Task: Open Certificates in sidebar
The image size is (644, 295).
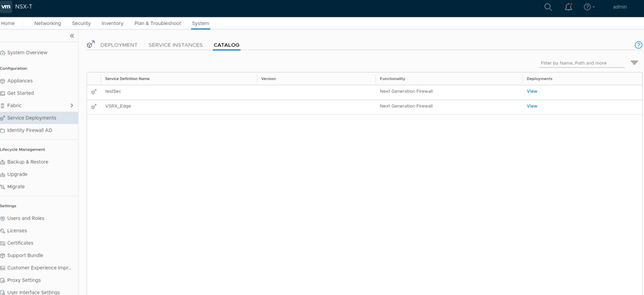Action: pyautogui.click(x=20, y=243)
